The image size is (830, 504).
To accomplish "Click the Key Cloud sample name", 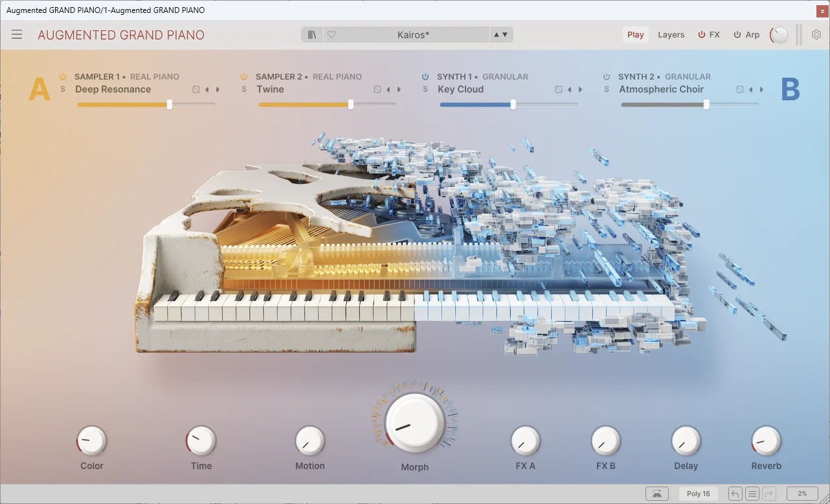I will [x=460, y=89].
